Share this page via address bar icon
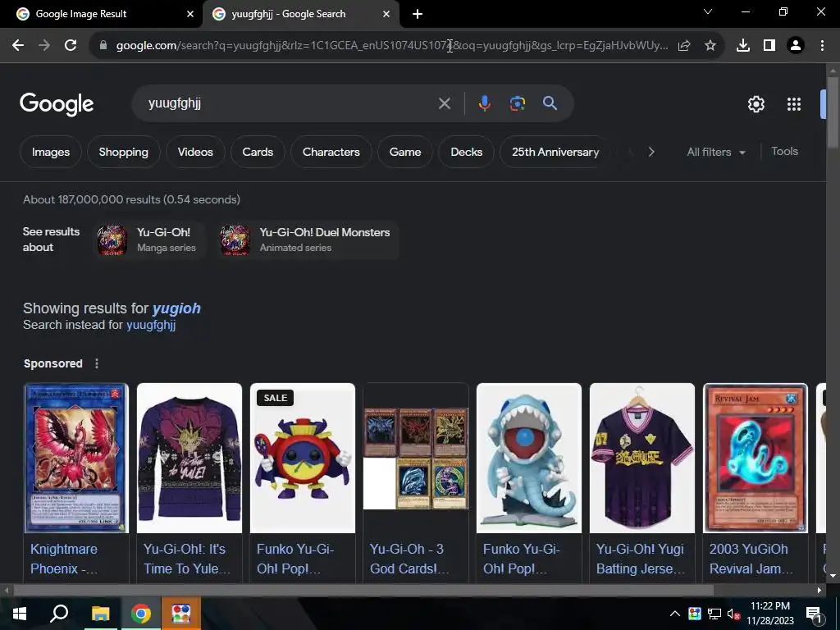The image size is (840, 630). point(684,46)
